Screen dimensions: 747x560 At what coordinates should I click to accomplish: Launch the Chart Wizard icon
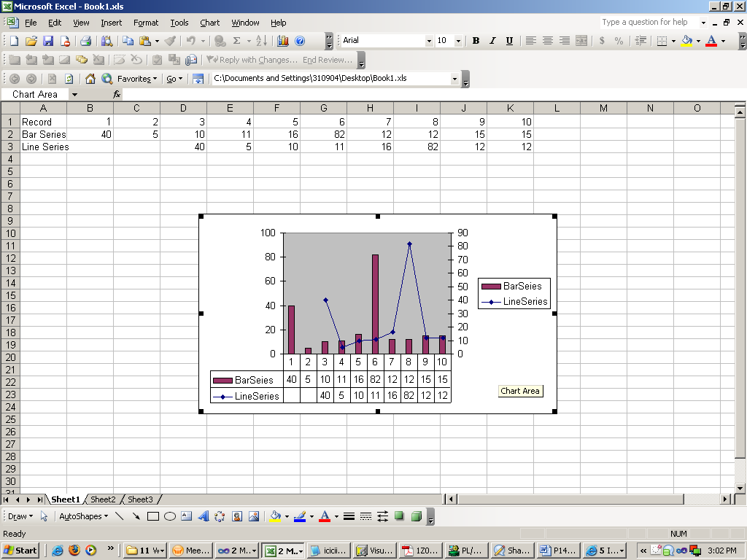pos(283,41)
